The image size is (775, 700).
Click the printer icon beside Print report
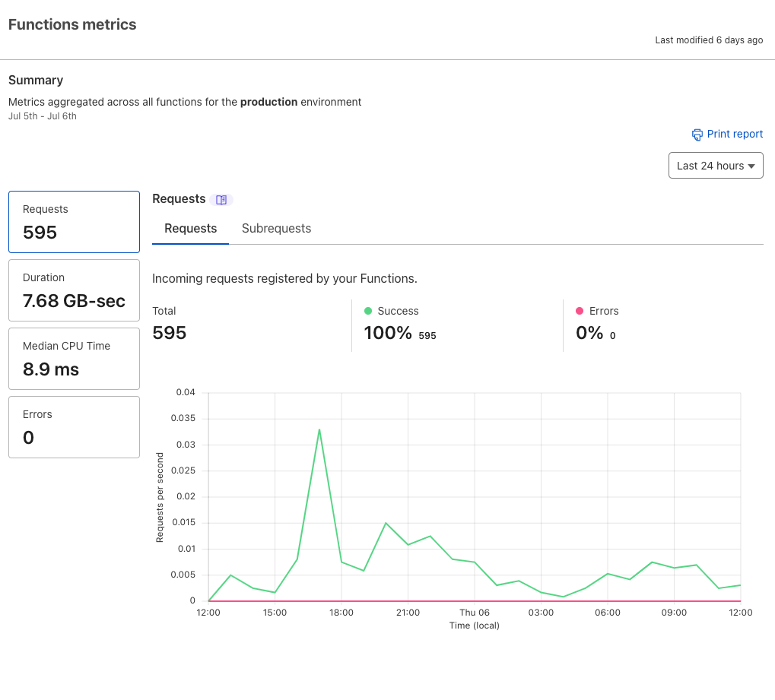point(697,135)
